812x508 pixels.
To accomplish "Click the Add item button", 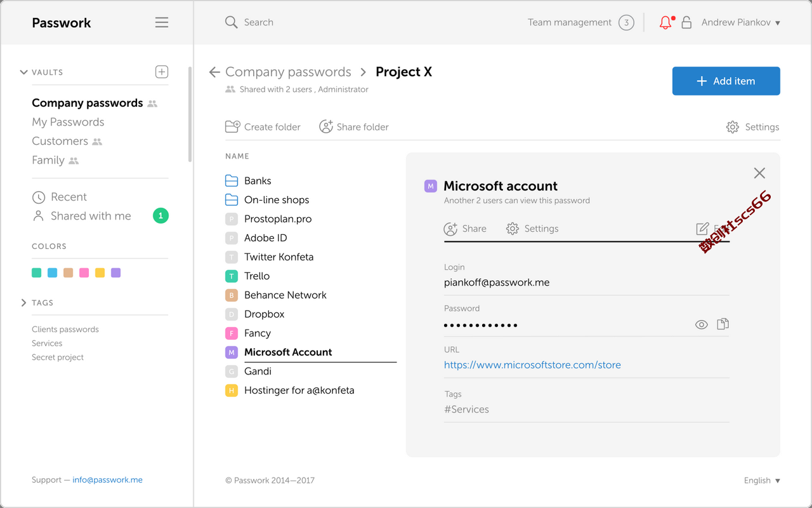I will (726, 81).
